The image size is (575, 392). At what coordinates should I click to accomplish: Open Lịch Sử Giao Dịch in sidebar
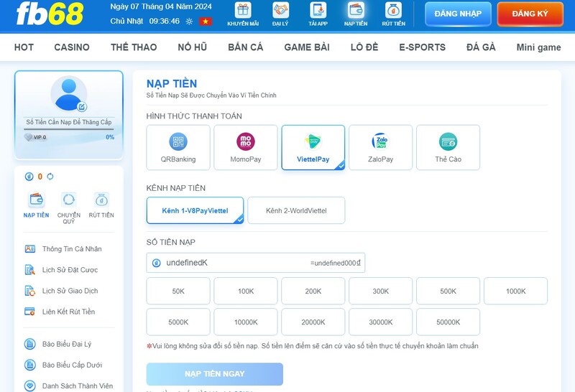68,291
